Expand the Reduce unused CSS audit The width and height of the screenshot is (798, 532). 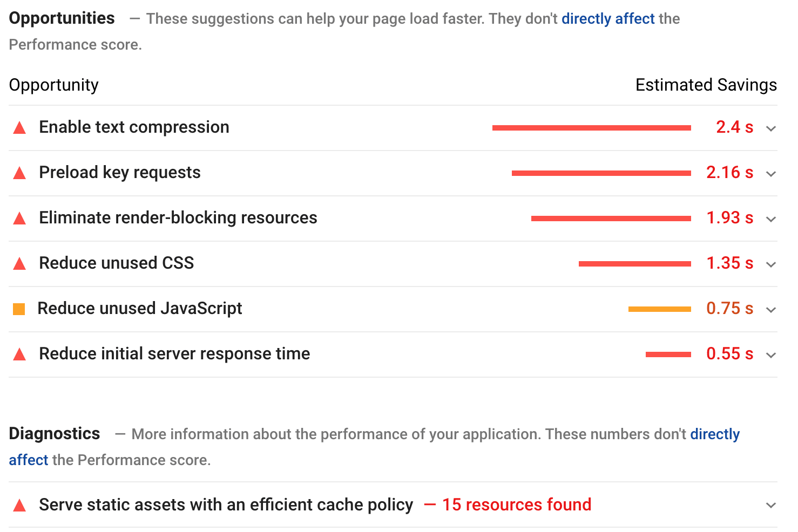(771, 264)
